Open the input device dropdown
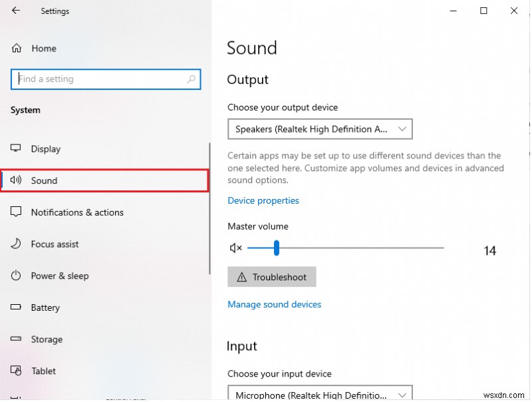532x402 pixels. click(320, 394)
